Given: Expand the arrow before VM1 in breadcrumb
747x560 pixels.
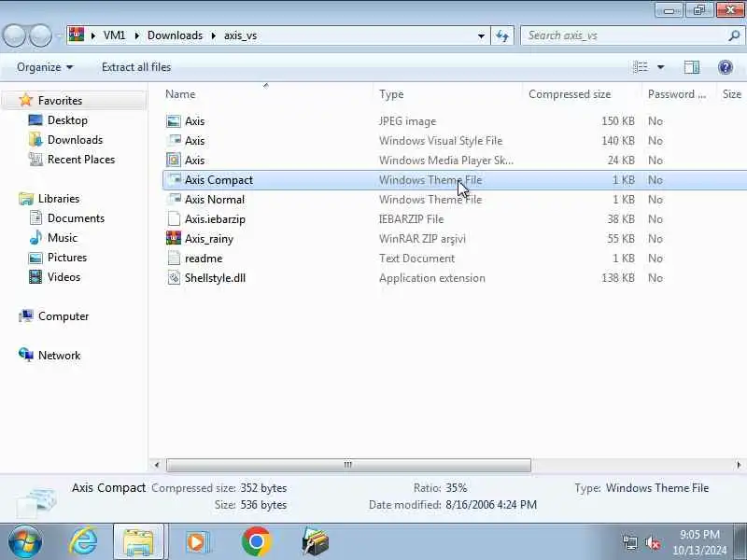Looking at the screenshot, I should point(93,35).
